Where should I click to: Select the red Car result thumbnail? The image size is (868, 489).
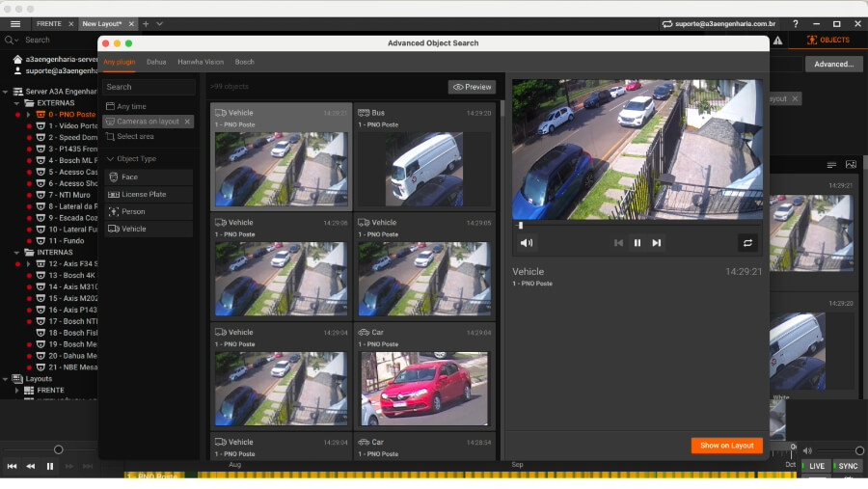tap(424, 389)
